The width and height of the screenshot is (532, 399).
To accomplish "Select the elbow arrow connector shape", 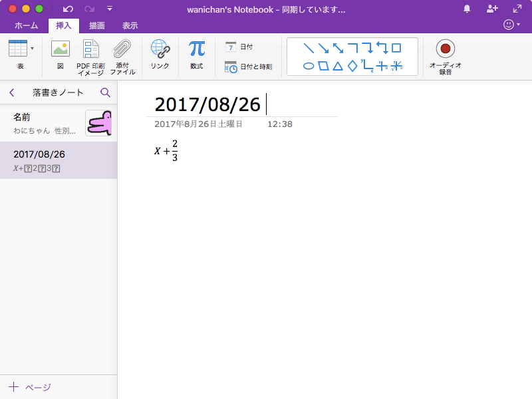I will (368, 48).
